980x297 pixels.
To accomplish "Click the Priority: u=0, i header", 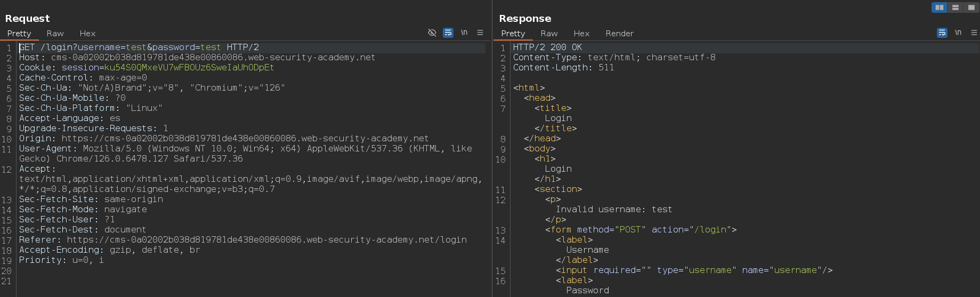I will click(62, 260).
